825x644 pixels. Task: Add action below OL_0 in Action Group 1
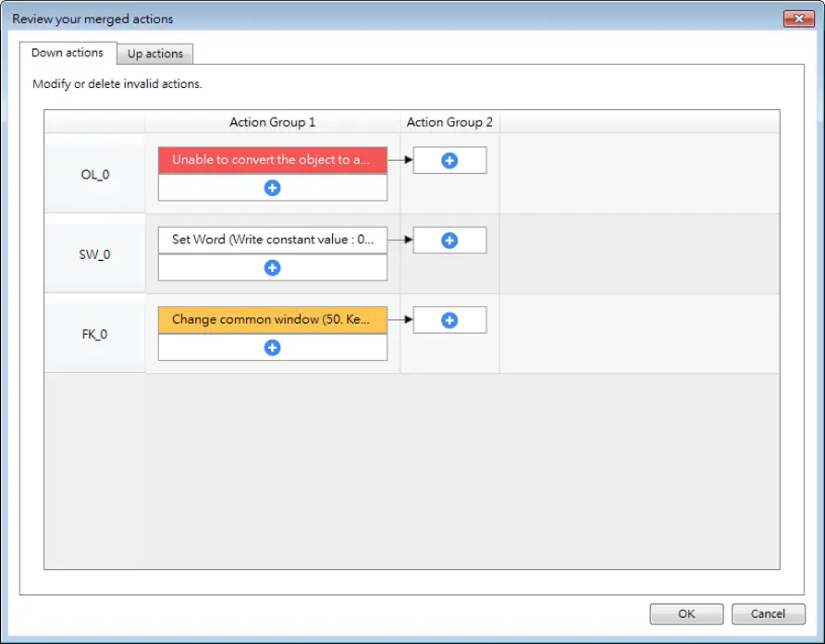[x=272, y=188]
